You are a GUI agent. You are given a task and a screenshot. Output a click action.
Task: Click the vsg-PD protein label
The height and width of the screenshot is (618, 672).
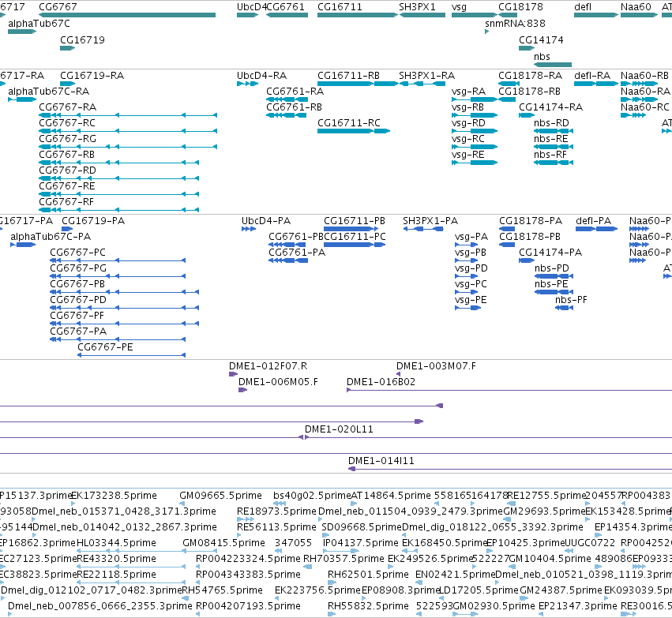coord(471,268)
